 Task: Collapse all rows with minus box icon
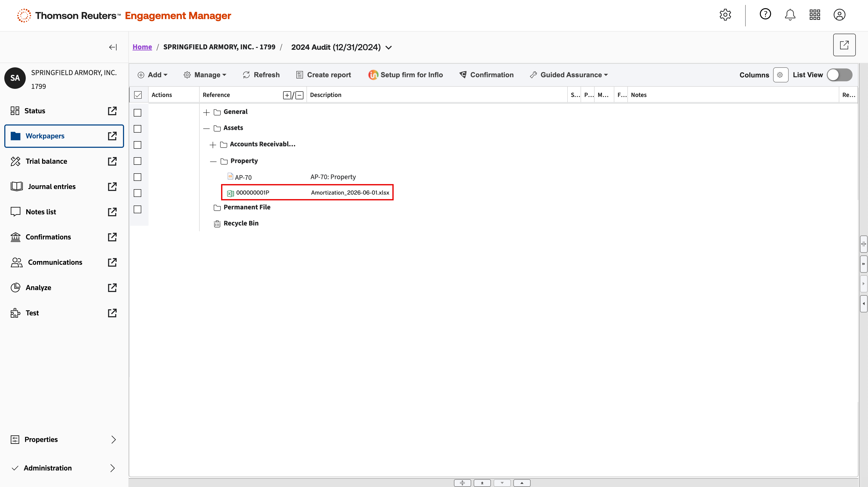pos(300,95)
